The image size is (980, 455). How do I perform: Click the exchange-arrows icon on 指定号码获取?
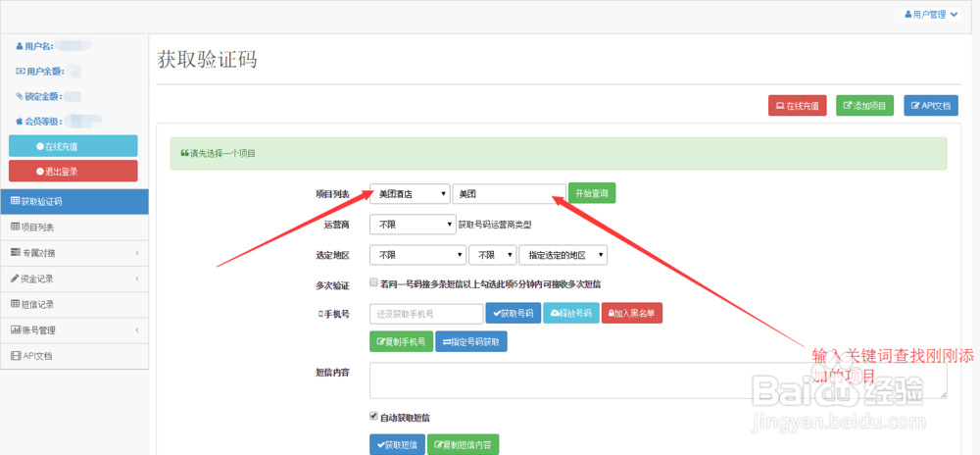pyautogui.click(x=446, y=342)
